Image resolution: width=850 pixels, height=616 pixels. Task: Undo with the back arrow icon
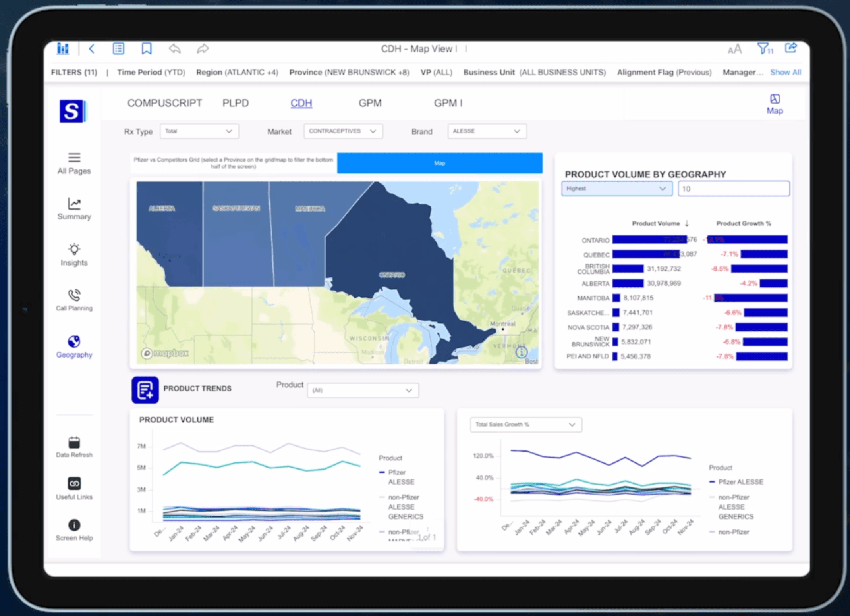click(175, 48)
